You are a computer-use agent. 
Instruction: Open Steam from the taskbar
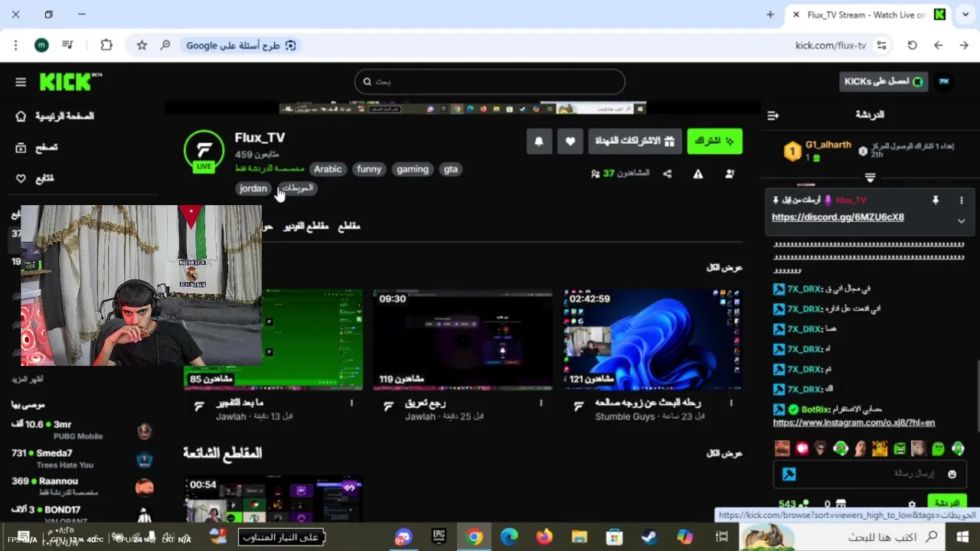click(x=649, y=537)
